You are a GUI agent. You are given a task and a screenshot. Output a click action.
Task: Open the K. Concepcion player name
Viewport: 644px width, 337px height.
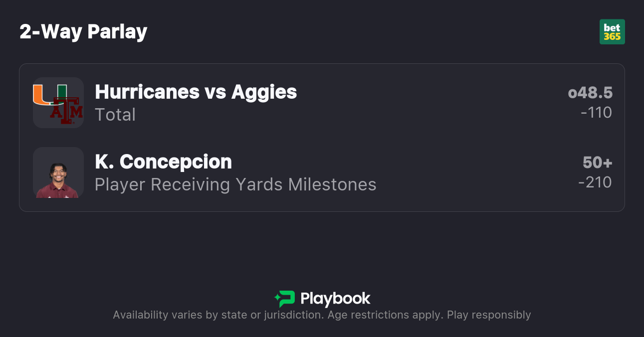tap(163, 162)
